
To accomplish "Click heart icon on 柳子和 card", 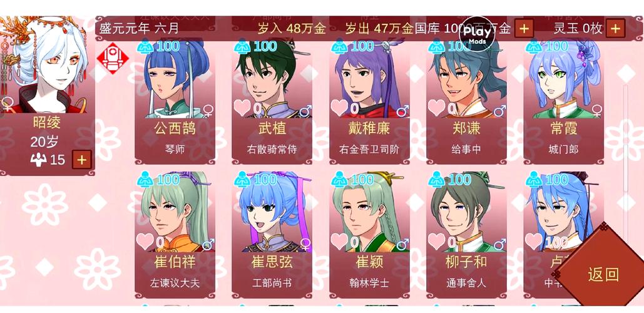I will [x=436, y=241].
